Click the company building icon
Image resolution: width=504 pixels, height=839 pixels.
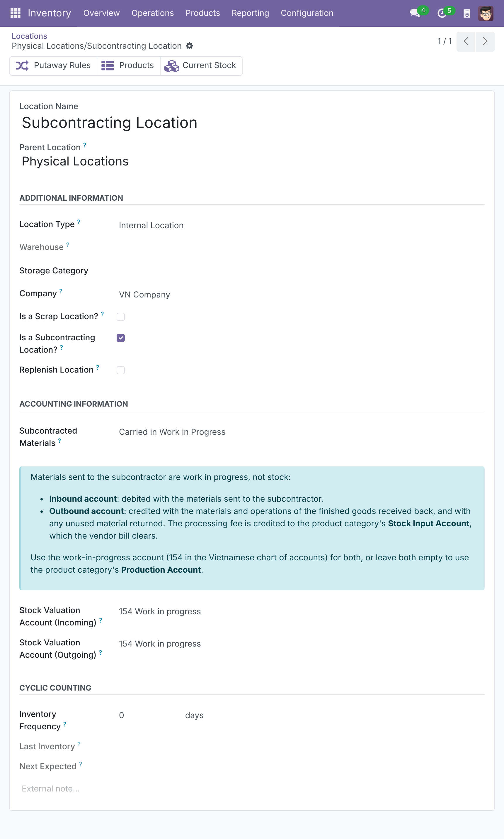(x=467, y=13)
